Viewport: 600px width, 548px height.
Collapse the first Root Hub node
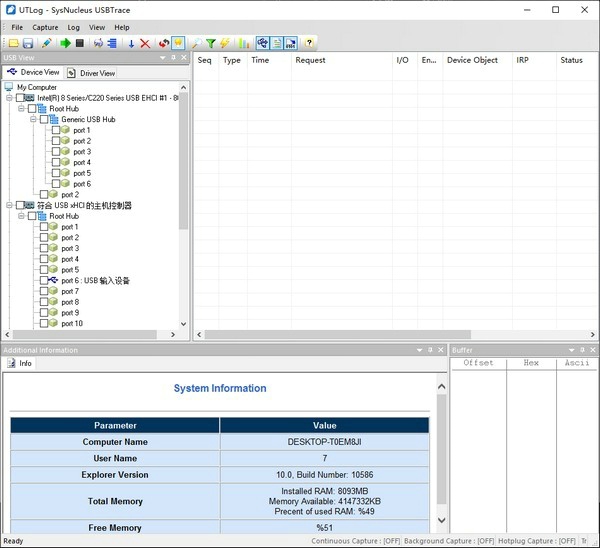click(x=20, y=108)
